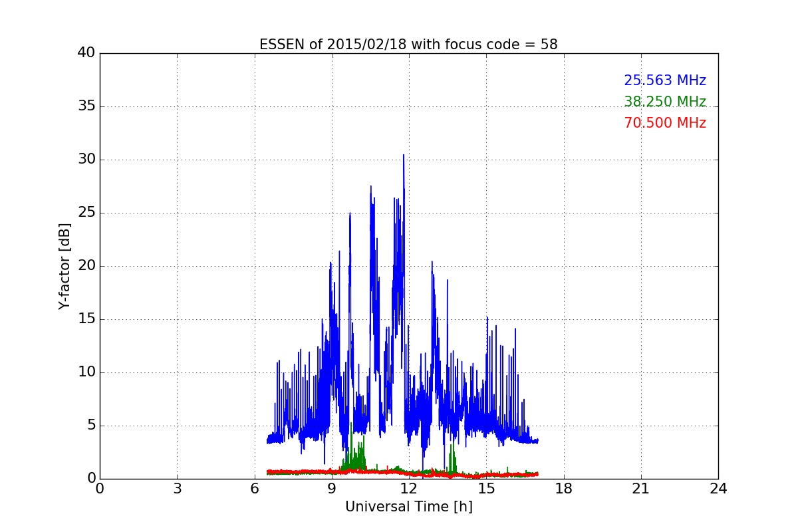Screen dimensions: 798x532
Task: Click x-axis tick label 18
Action: pyautogui.click(x=564, y=488)
